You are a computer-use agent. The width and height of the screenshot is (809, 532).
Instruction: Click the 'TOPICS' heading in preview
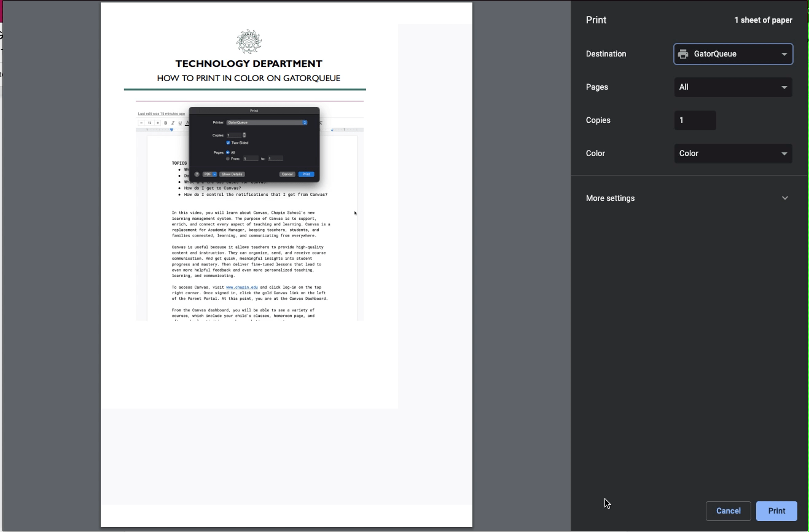click(179, 163)
